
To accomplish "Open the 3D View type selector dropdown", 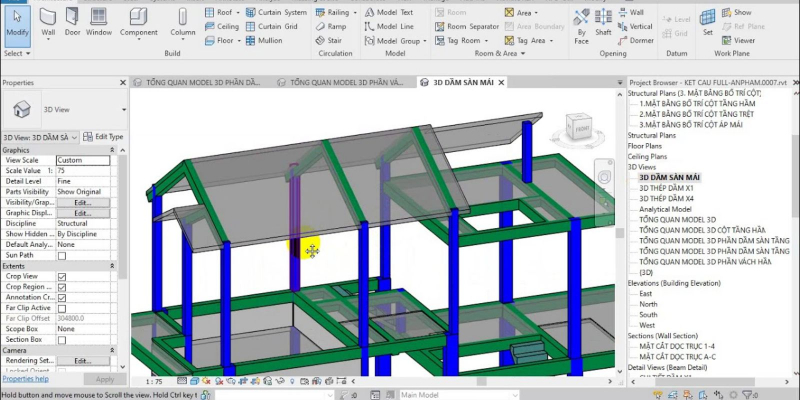I will click(124, 109).
